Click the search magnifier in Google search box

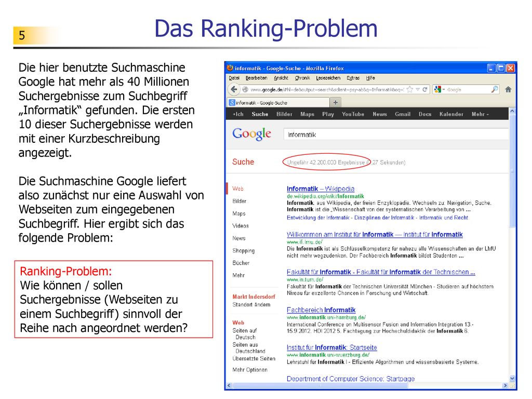[x=495, y=89]
